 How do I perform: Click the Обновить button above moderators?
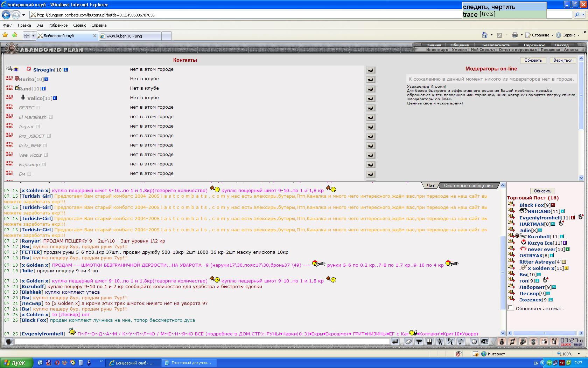click(533, 60)
